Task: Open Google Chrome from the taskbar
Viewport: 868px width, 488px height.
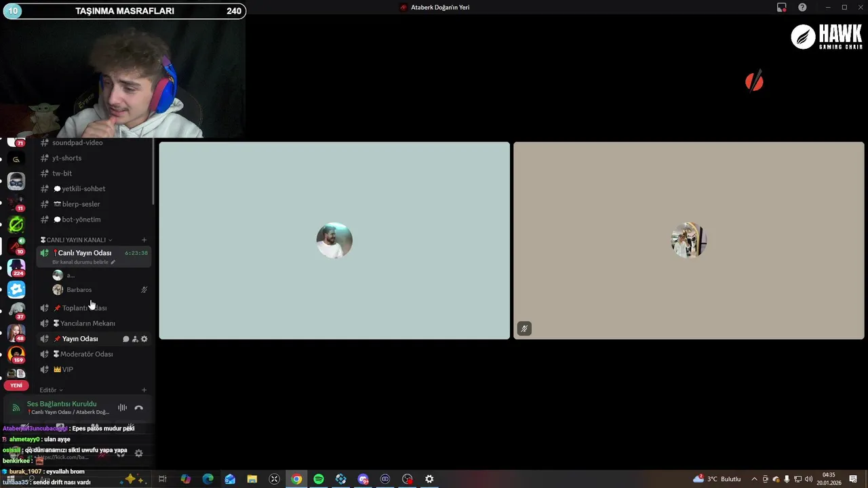Action: [x=296, y=479]
